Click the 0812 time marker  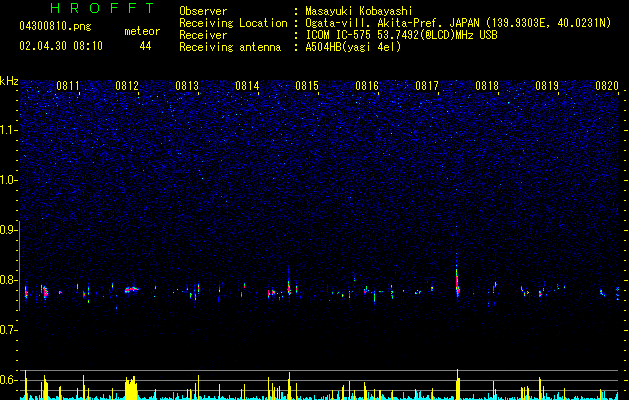pyautogui.click(x=127, y=86)
